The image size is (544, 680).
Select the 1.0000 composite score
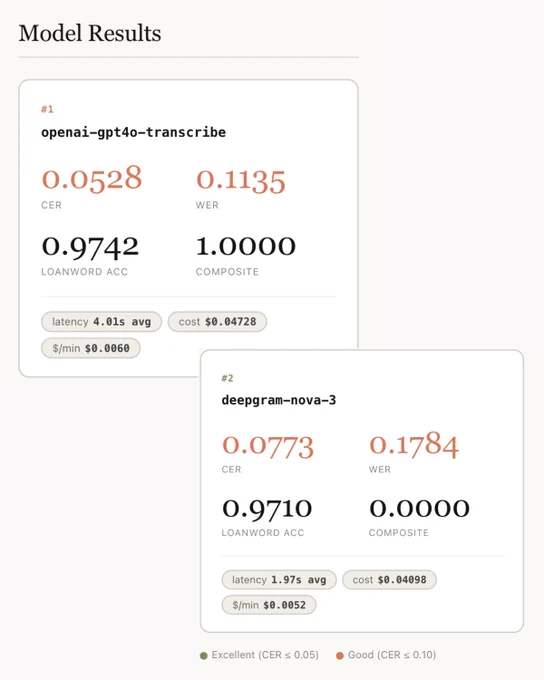pos(246,246)
